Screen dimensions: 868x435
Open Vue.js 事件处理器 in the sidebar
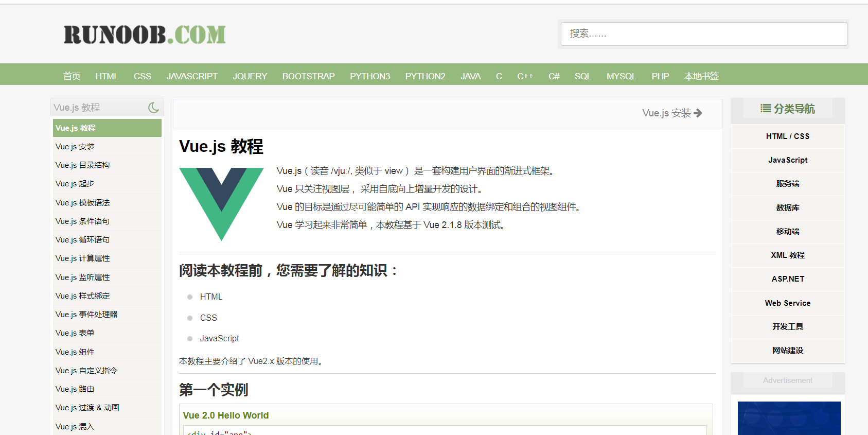tap(107, 315)
